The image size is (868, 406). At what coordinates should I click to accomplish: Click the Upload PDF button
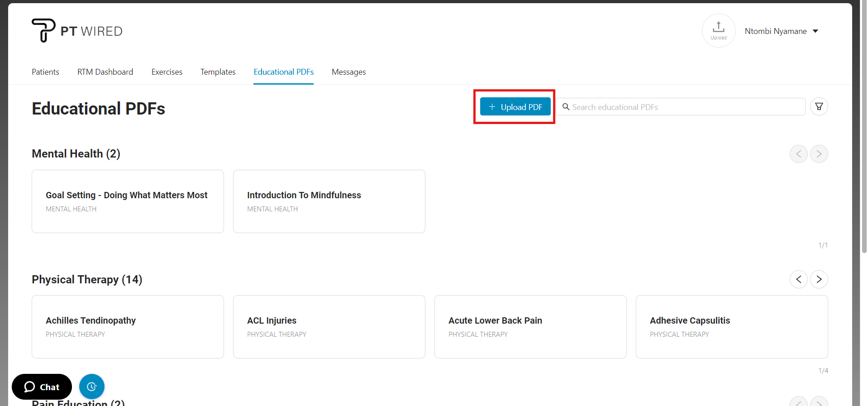tap(515, 107)
